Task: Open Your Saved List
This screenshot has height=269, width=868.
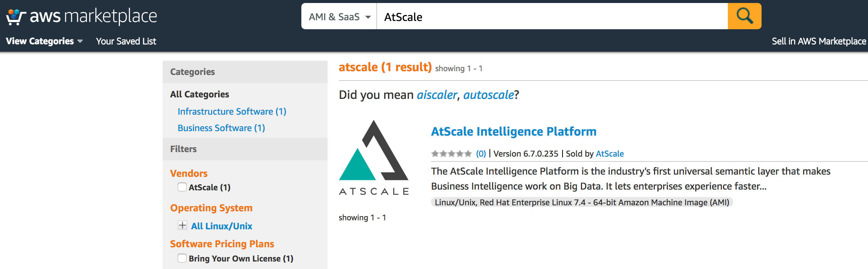Action: [126, 41]
